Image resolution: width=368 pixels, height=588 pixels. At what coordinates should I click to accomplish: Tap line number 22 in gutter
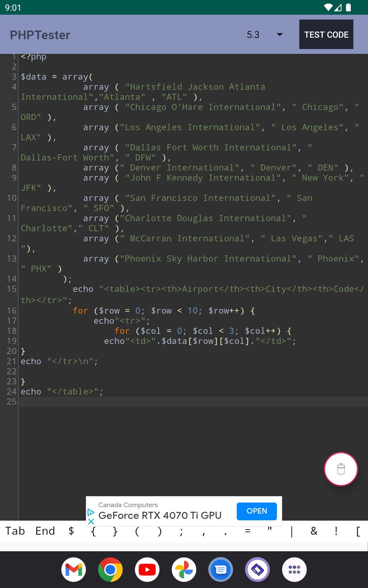point(12,371)
